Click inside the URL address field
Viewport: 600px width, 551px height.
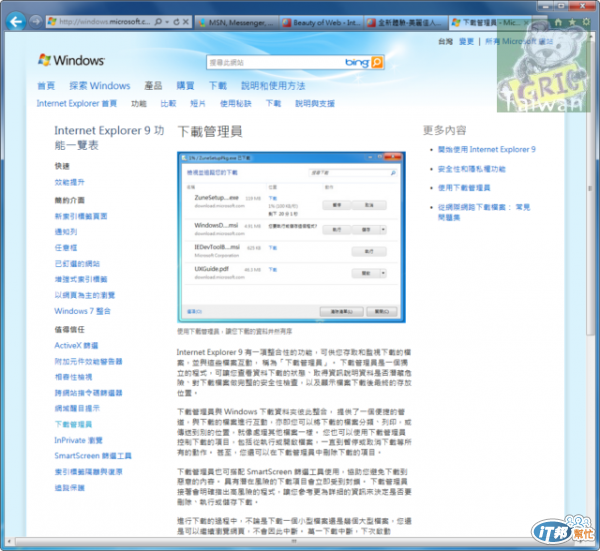click(x=104, y=22)
